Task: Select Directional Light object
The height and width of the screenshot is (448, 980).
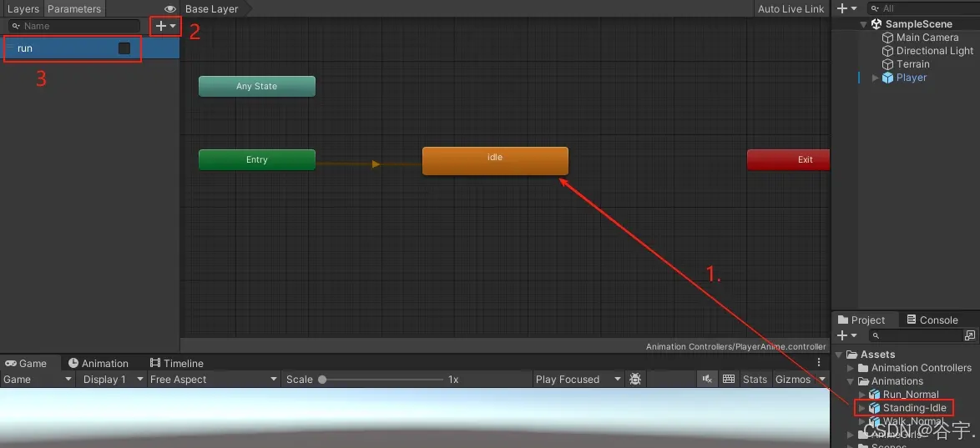Action: point(934,51)
